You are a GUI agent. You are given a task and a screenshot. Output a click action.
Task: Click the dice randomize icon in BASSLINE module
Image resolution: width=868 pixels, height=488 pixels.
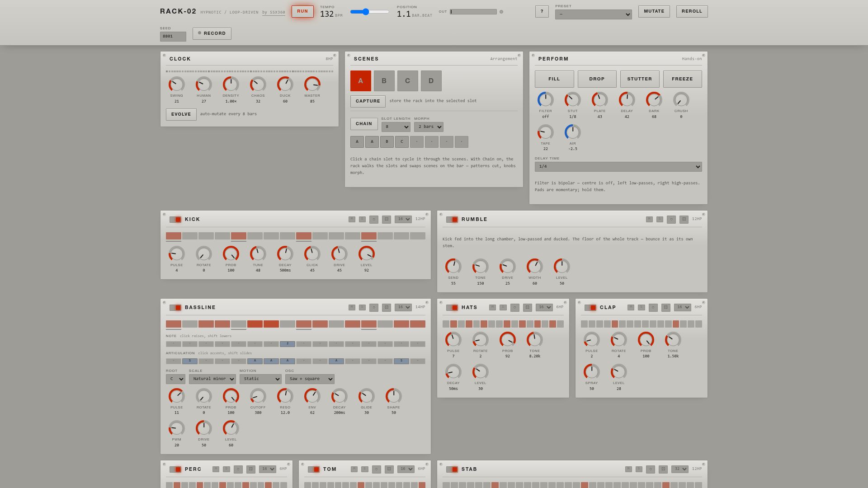coord(387,308)
